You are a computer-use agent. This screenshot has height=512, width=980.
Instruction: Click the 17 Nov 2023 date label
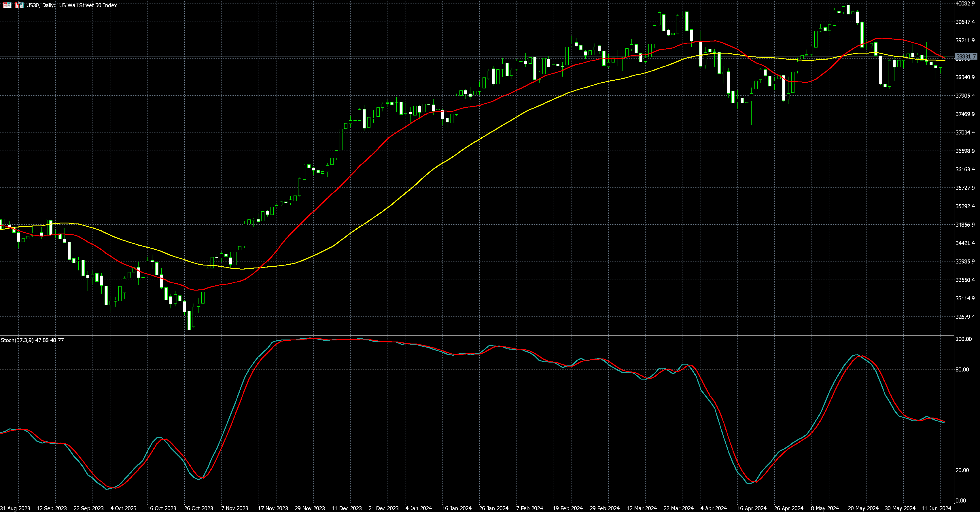[273, 508]
